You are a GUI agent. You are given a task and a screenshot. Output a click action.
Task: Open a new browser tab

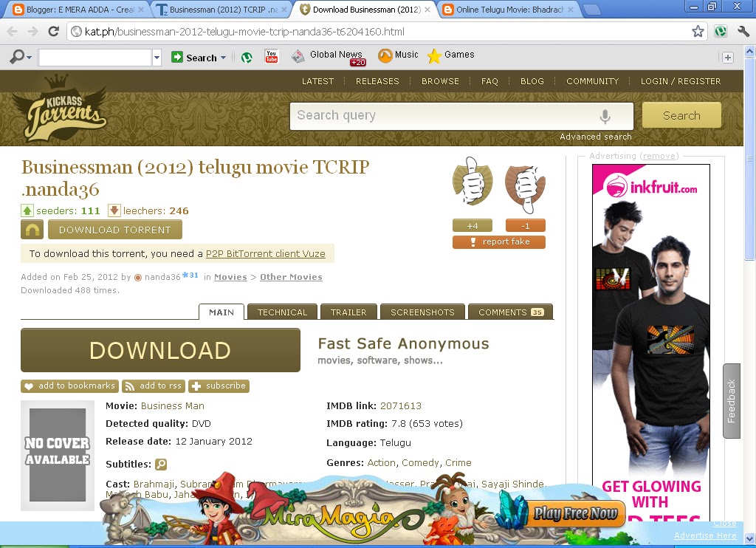click(x=592, y=9)
